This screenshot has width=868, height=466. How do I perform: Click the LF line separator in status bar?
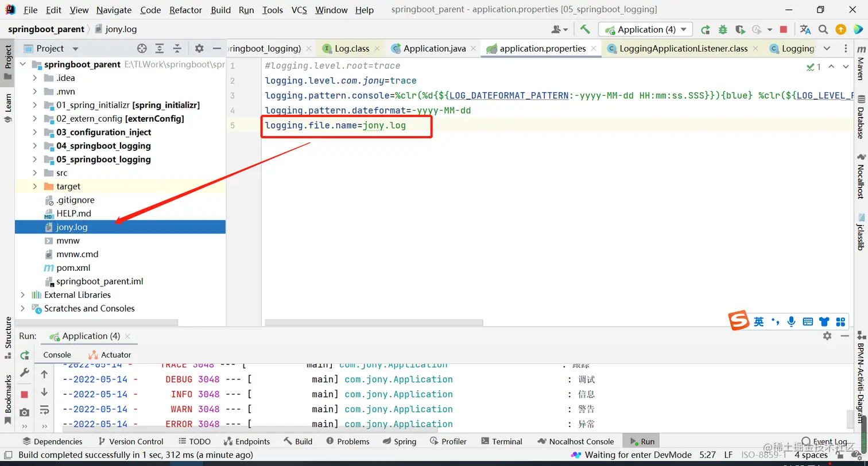click(728, 455)
